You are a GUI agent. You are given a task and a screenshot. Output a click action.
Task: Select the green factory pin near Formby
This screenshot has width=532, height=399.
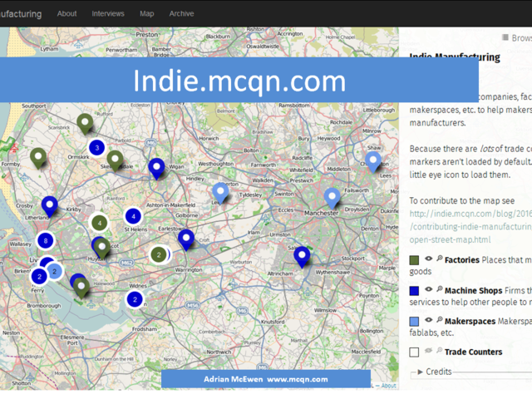[38, 158]
